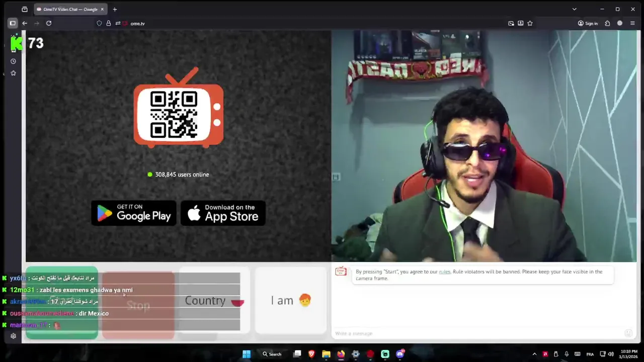Open the volume icon in the tray
644x362 pixels.
(611, 354)
